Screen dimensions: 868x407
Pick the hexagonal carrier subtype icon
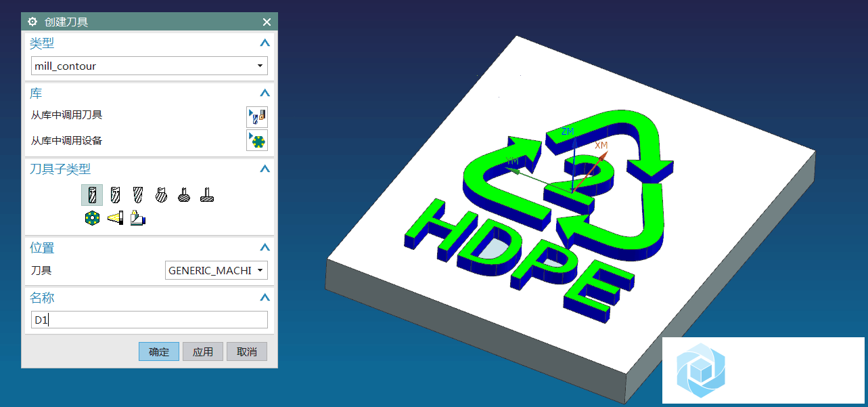(92, 218)
